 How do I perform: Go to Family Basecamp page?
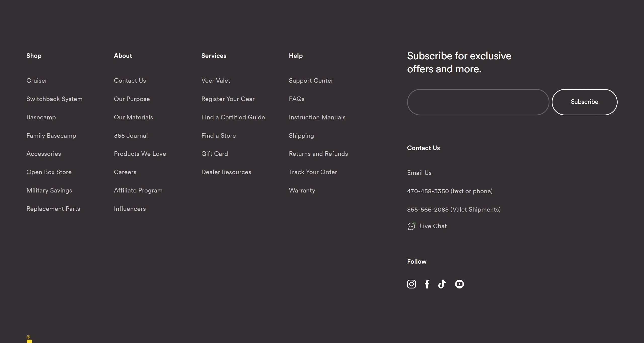(x=51, y=136)
